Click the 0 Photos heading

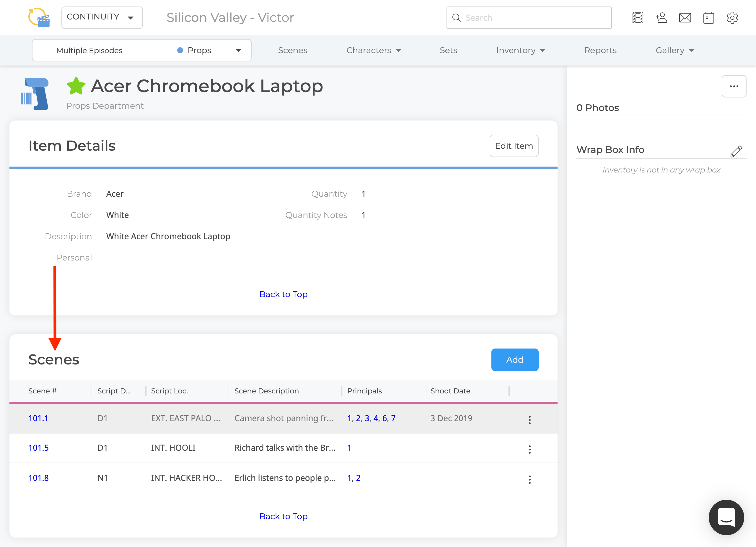tap(597, 108)
